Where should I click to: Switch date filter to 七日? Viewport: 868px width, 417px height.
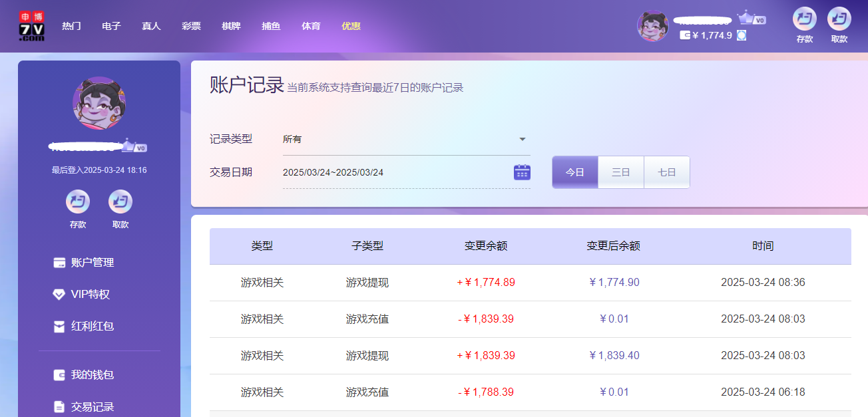(666, 172)
